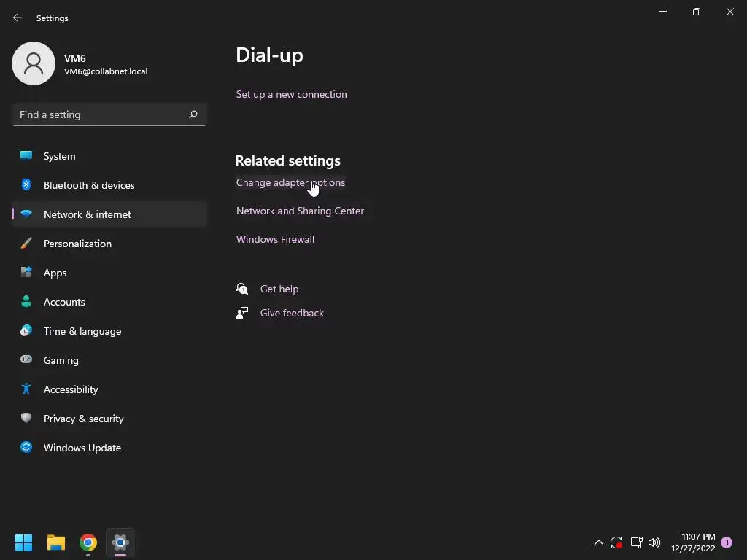Image resolution: width=747 pixels, height=560 pixels.
Task: Click the Get help link
Action: [x=279, y=289]
